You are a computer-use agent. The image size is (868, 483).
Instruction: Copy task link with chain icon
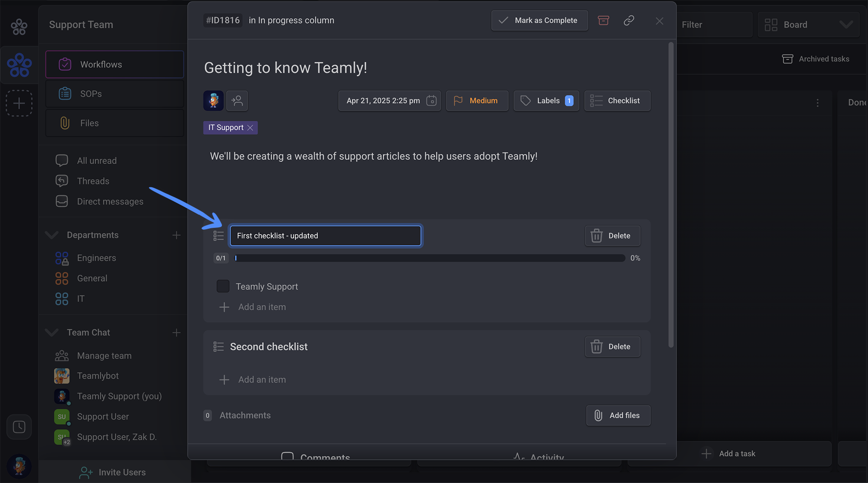(629, 21)
